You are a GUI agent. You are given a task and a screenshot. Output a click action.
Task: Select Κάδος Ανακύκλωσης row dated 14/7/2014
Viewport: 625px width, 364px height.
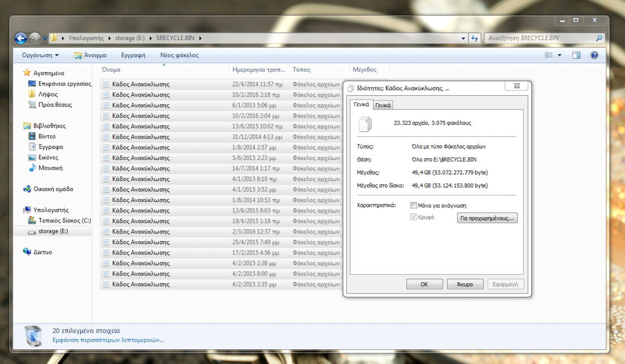pyautogui.click(x=221, y=168)
